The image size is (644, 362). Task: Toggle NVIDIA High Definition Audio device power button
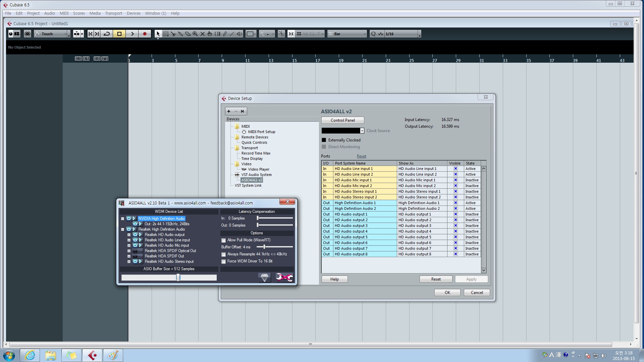tap(128, 219)
